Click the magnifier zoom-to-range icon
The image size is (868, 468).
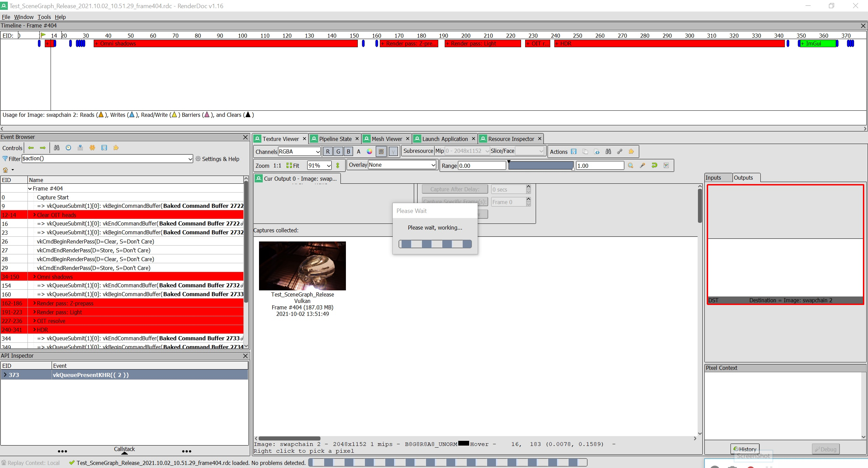631,165
